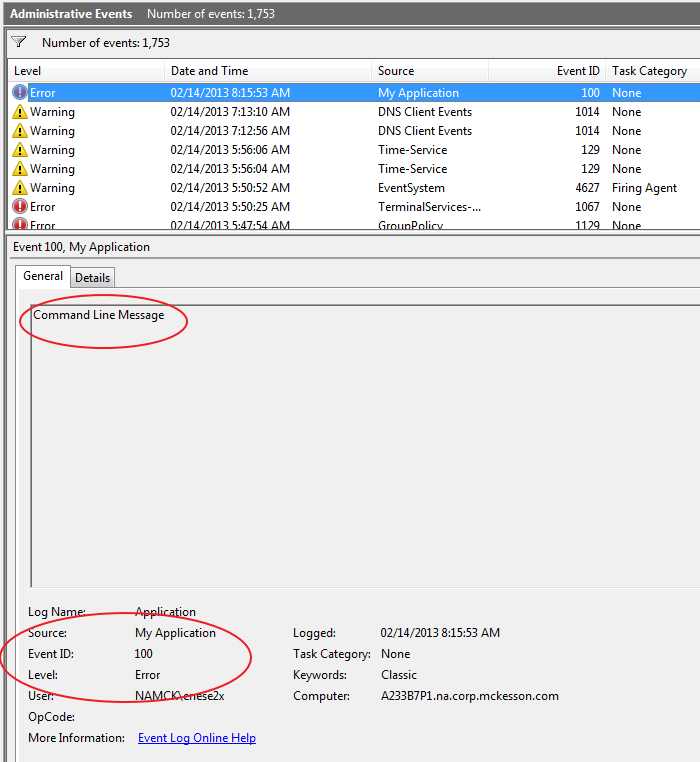Screen dimensions: 700x762
Task: Click warning icon for 5:56:04 AM Time-Service event
Action: (19, 169)
